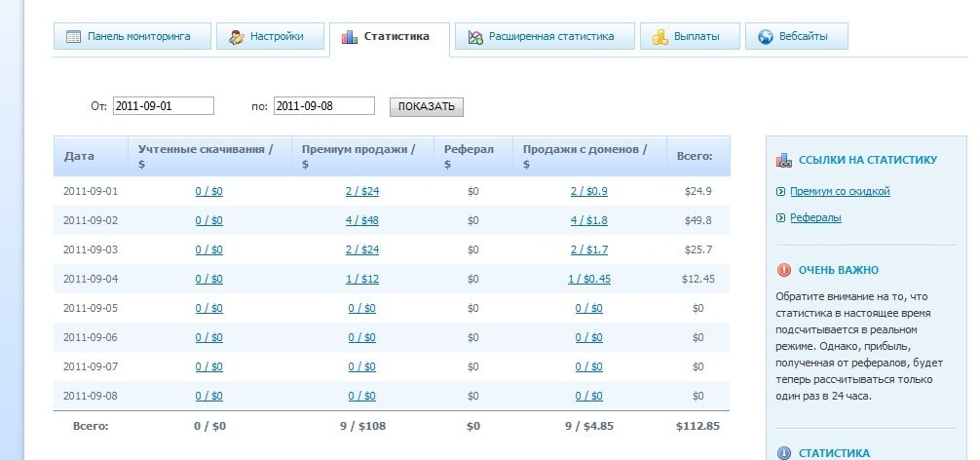Open premium sales 2 / $24 for 2011-09-01
The width and height of the screenshot is (980, 460).
tap(361, 192)
